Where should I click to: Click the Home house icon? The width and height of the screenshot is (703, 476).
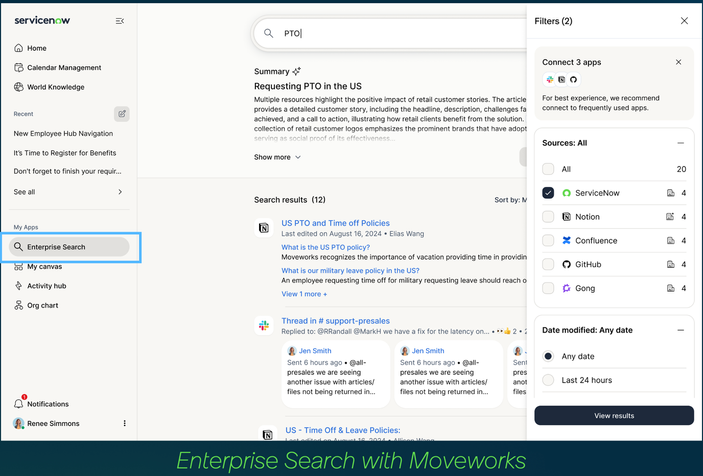pyautogui.click(x=18, y=48)
